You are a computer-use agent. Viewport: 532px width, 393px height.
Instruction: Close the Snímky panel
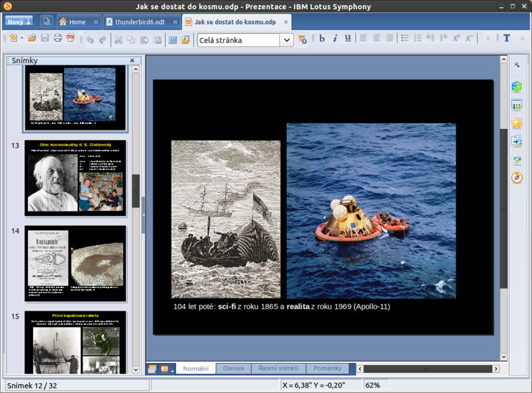pos(132,61)
